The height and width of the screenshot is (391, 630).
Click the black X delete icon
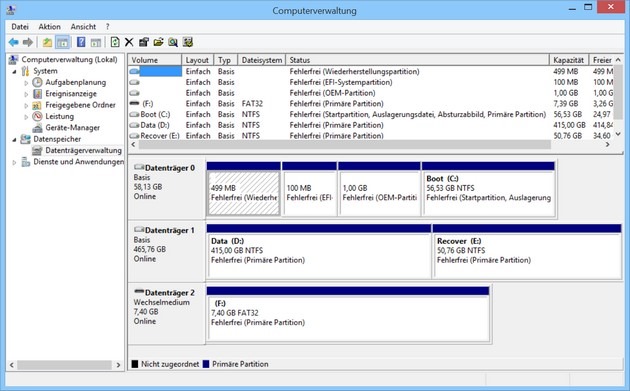click(129, 42)
